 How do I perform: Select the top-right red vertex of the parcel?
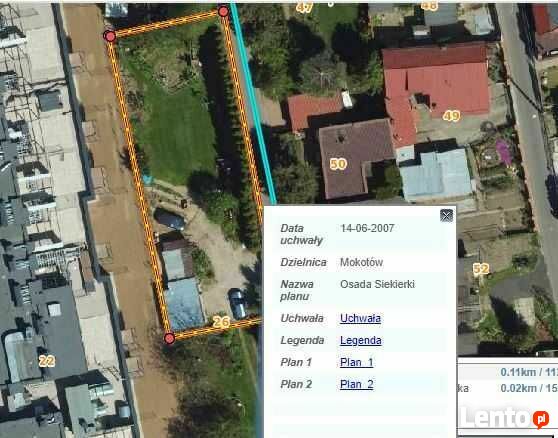coord(223,11)
